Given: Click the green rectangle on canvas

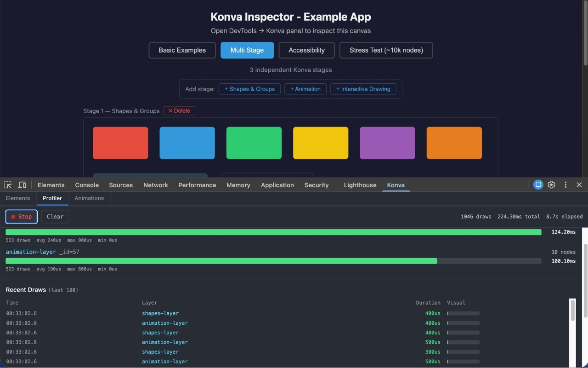Looking at the screenshot, I should pyautogui.click(x=254, y=143).
